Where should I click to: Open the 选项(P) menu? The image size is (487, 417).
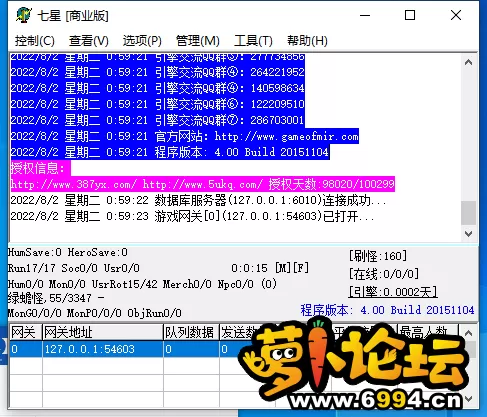point(142,41)
